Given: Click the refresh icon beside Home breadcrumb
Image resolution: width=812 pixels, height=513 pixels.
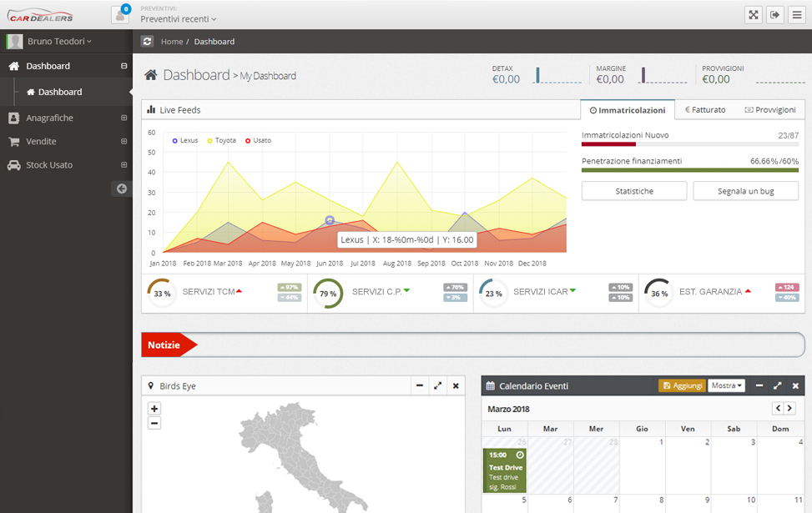Looking at the screenshot, I should coord(147,42).
